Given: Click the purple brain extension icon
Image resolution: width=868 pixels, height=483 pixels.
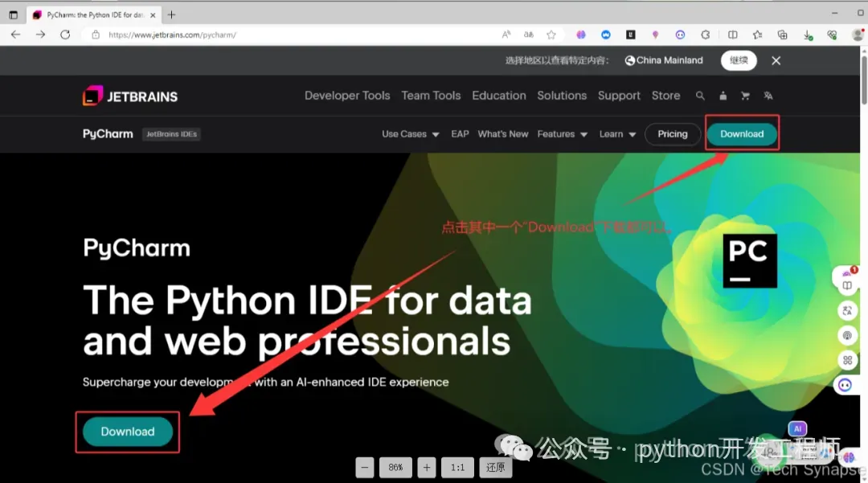Looking at the screenshot, I should [581, 35].
